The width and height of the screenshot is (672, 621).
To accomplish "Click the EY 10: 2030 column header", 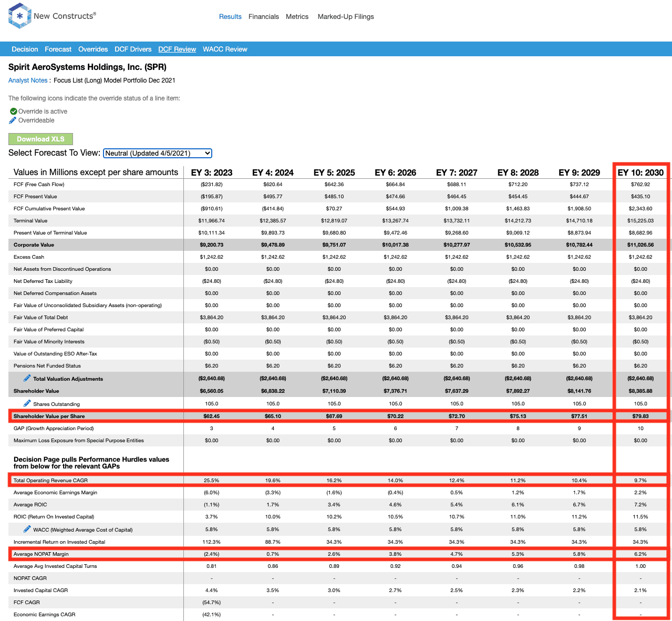I will (640, 172).
